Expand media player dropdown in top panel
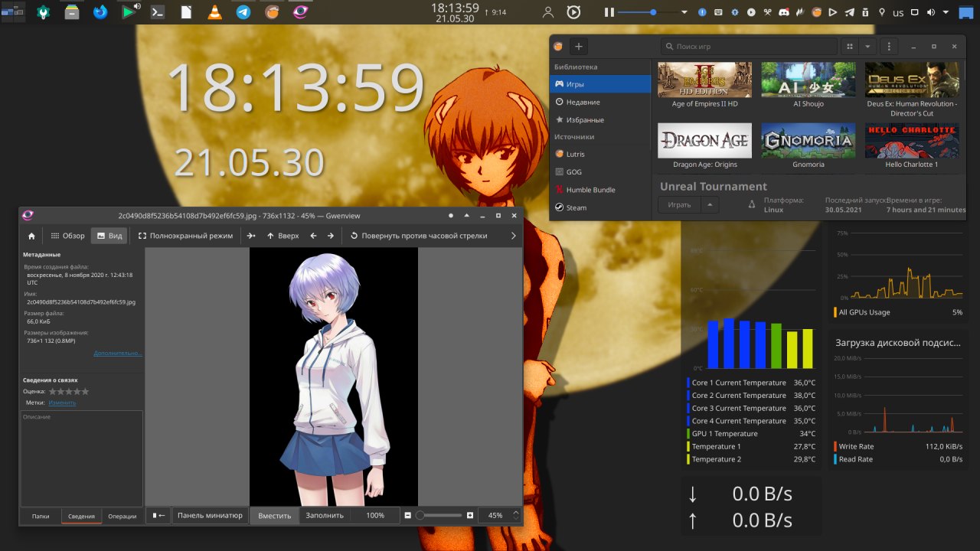Image resolution: width=980 pixels, height=551 pixels. point(684,12)
